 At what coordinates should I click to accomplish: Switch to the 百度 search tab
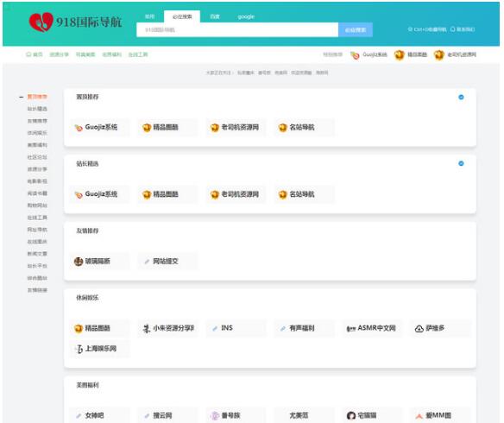tap(215, 16)
